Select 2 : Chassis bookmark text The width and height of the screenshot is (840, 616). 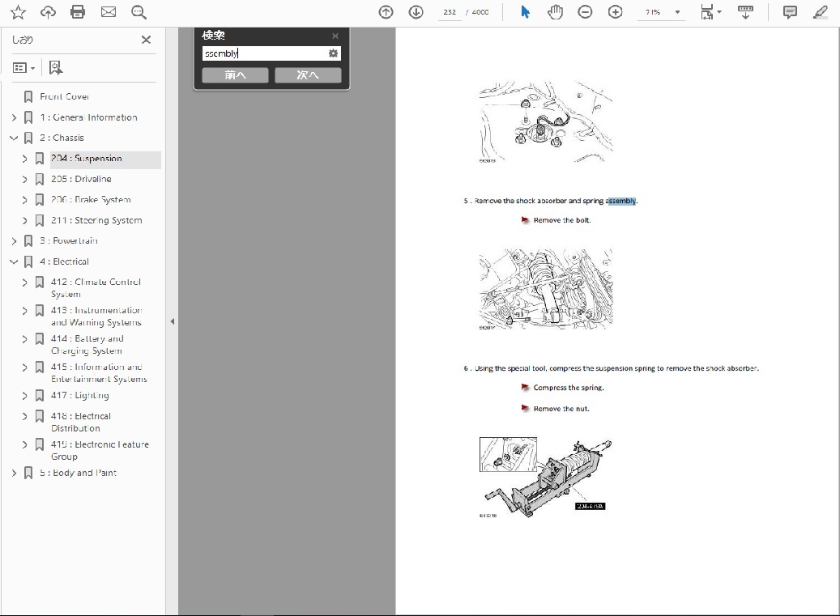pos(62,138)
